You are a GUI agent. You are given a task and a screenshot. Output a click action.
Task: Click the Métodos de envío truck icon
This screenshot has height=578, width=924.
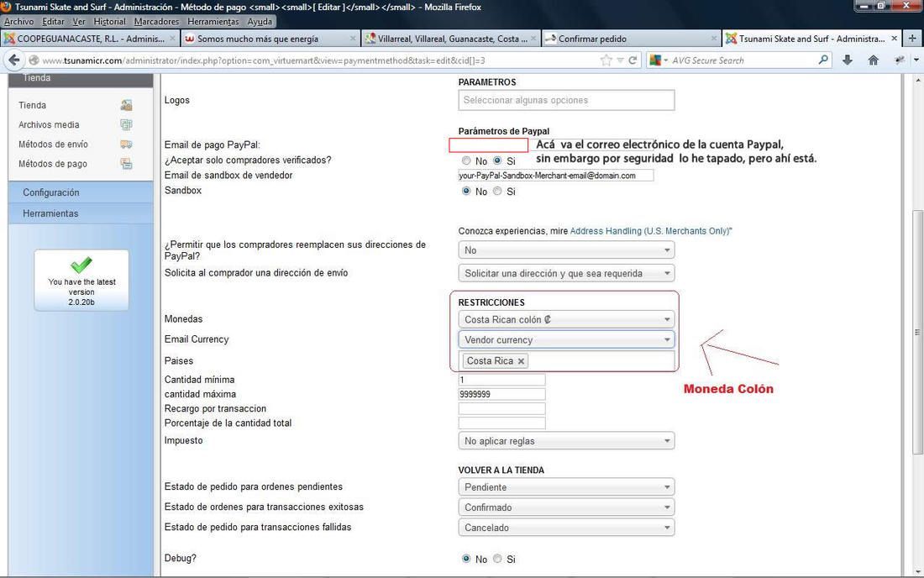tap(126, 144)
